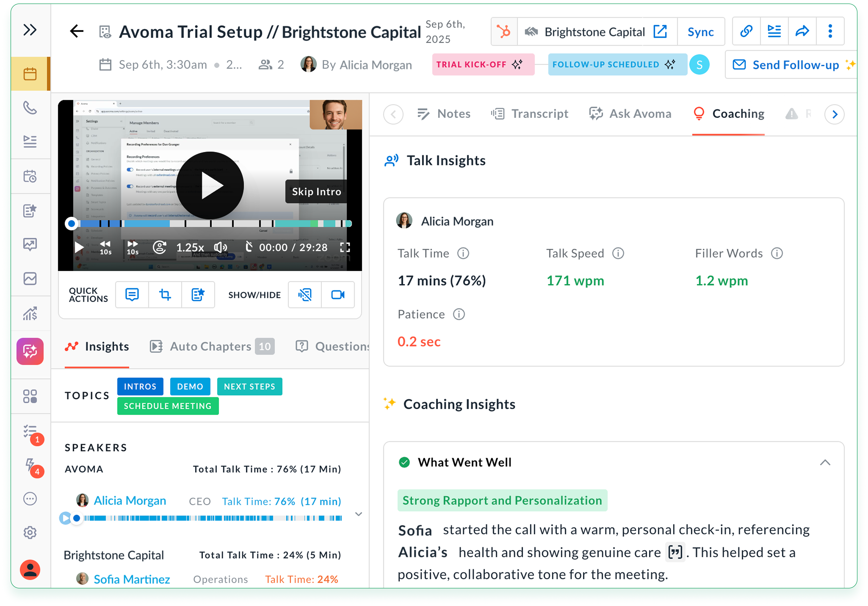Screen dimensions: 868x606
Task: Select the Coaching tab
Action: click(729, 114)
